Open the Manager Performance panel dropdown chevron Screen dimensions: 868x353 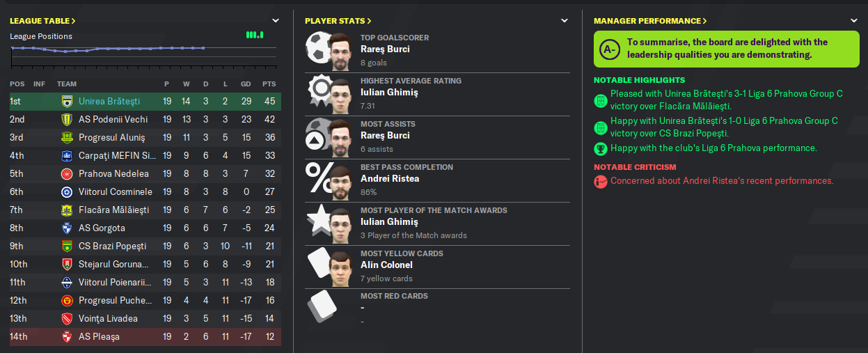tap(853, 21)
